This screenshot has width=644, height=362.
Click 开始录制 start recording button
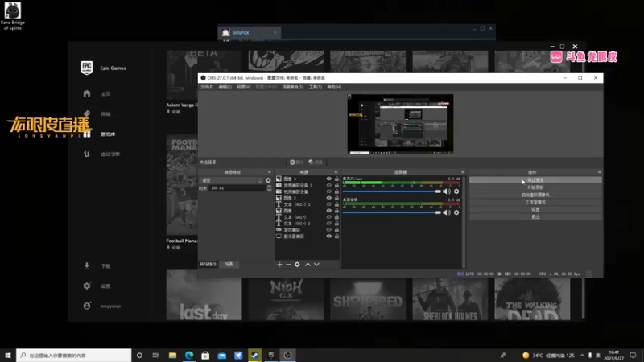535,187
